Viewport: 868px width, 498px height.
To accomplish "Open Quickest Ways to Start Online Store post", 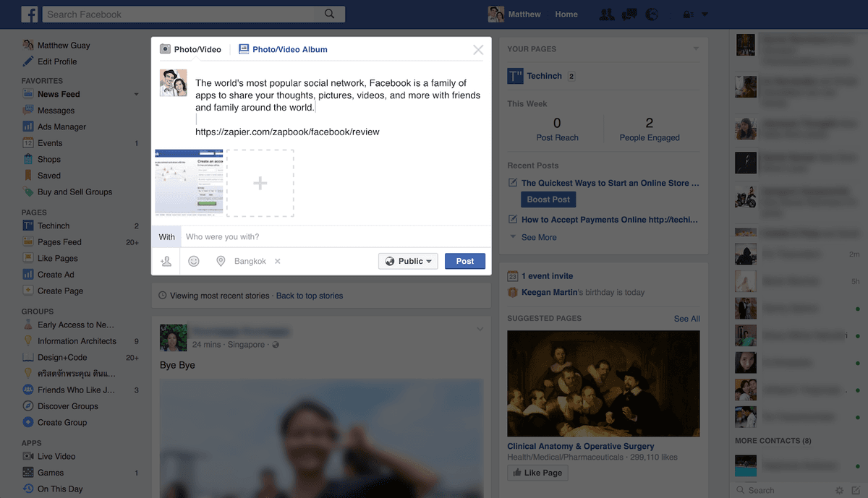I will (x=610, y=183).
